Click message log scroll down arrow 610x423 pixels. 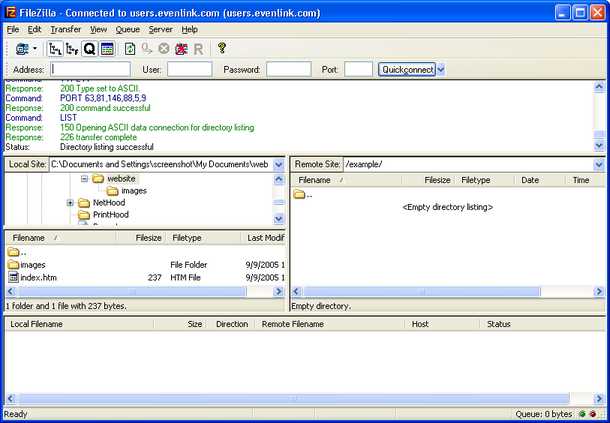599,146
